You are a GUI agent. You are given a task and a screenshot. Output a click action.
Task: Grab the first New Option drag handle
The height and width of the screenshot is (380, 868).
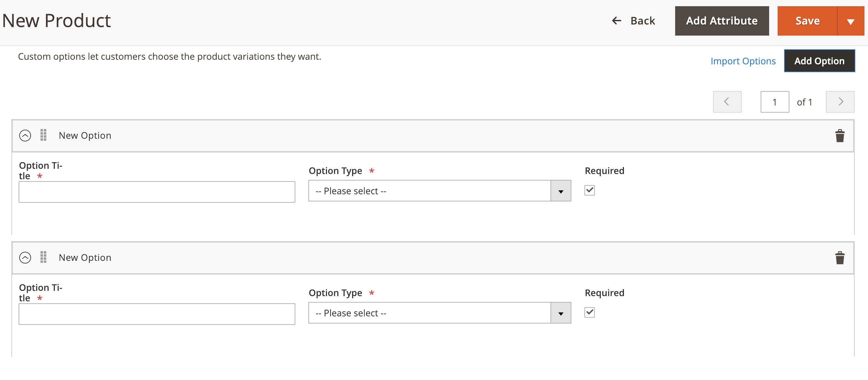pyautogui.click(x=43, y=135)
